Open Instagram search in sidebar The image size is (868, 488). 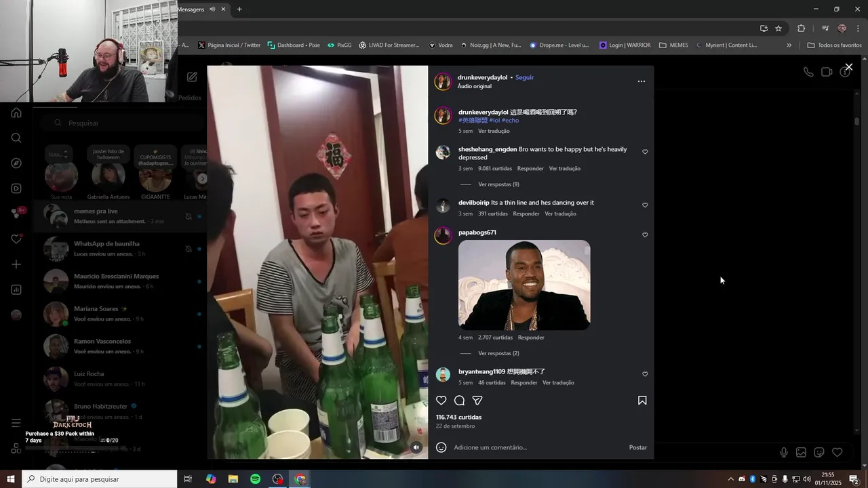16,138
